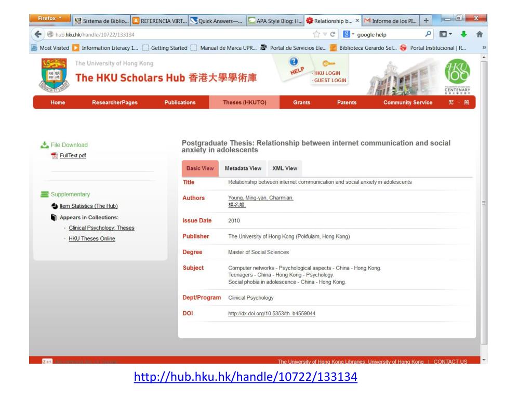Click author Young, Ming-yan, Charmian link
Image resolution: width=532 pixels, height=399 pixels.
pos(261,198)
